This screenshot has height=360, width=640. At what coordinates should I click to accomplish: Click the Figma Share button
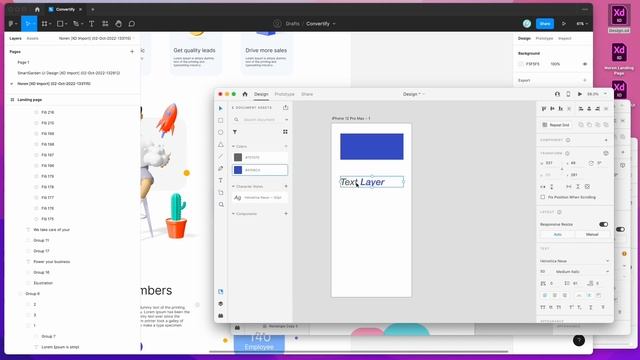(544, 24)
